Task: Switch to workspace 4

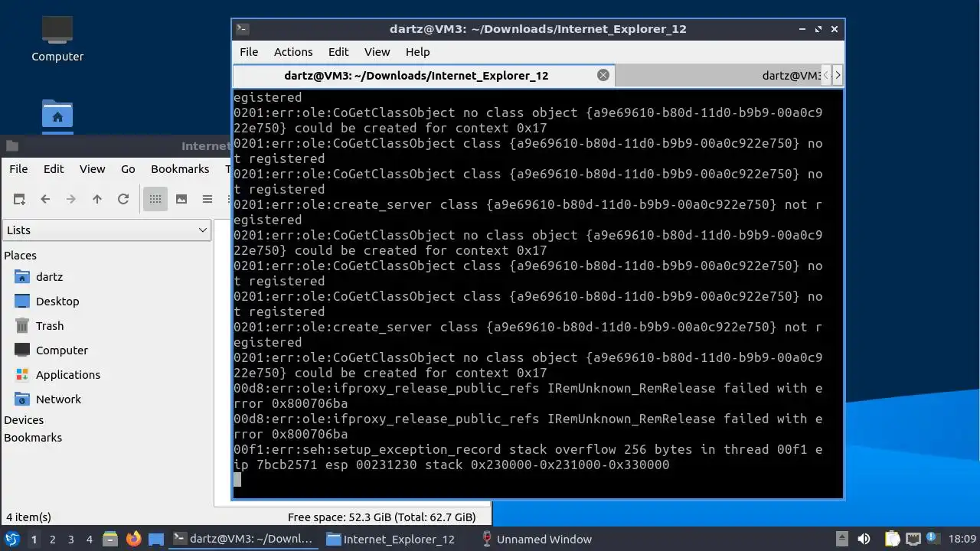Action: pyautogui.click(x=89, y=540)
